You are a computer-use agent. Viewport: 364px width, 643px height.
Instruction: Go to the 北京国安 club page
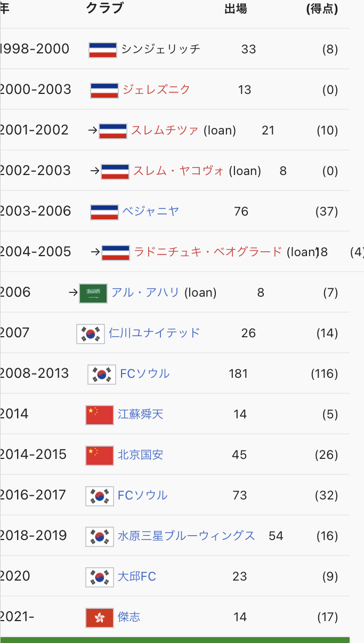pyautogui.click(x=141, y=455)
